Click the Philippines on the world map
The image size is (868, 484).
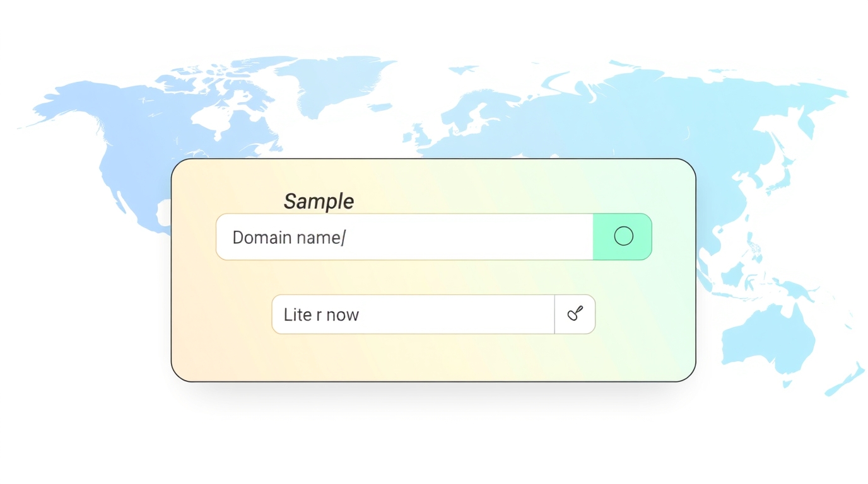tap(754, 246)
